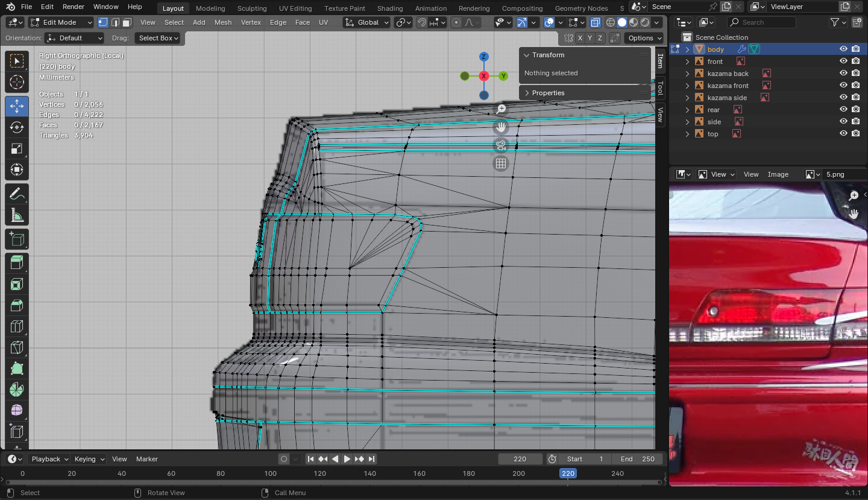
Task: Click the End frame field
Action: pos(638,459)
